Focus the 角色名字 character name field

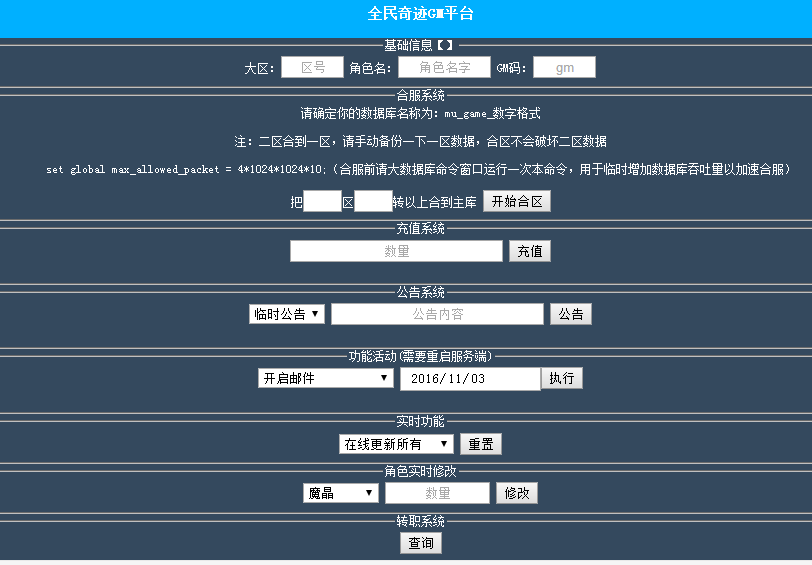click(x=444, y=67)
